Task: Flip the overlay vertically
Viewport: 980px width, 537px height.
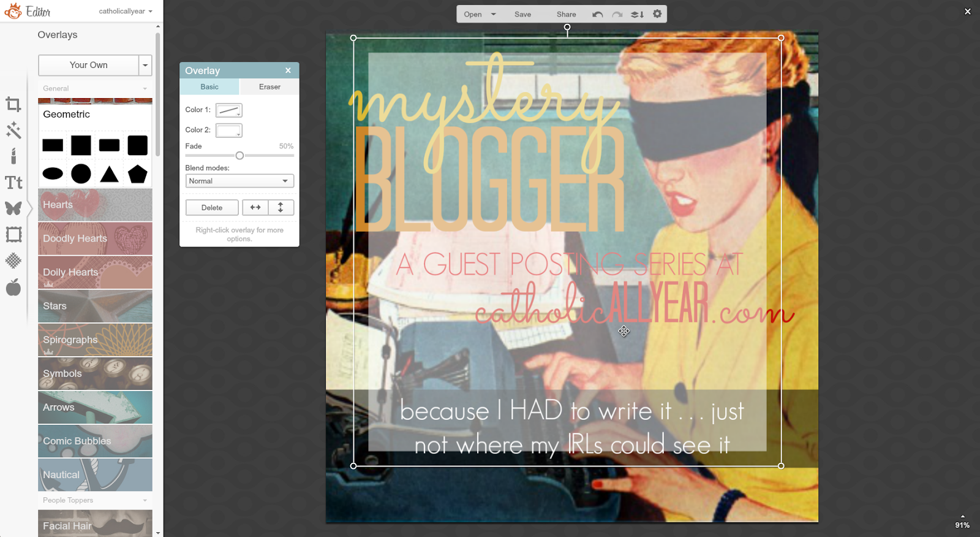Action: 281,207
